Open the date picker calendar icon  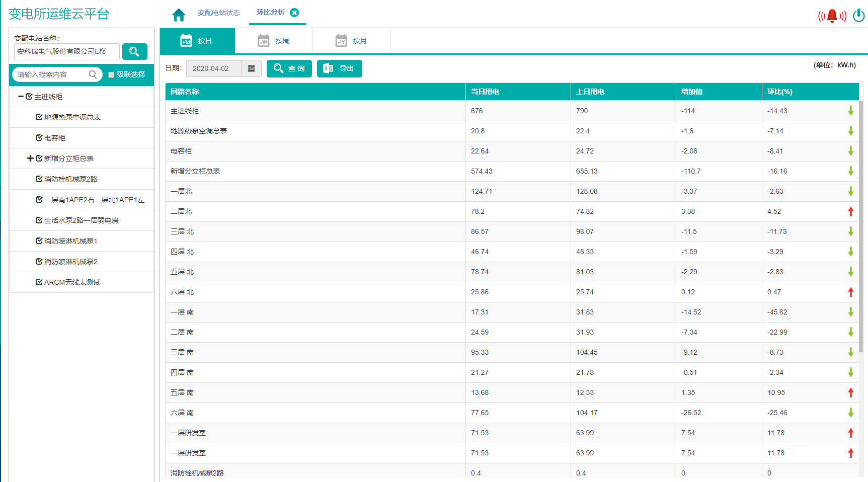click(x=251, y=68)
